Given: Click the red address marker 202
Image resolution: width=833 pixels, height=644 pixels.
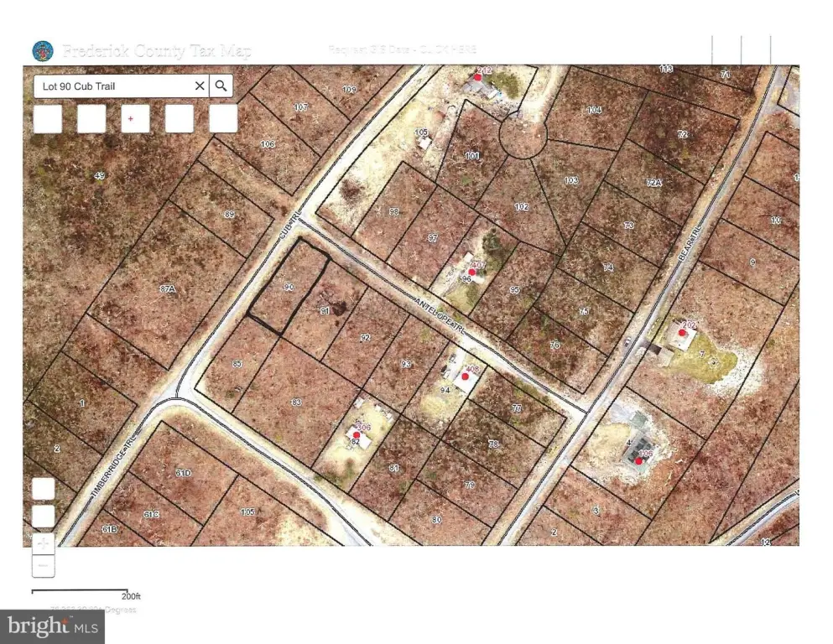Looking at the screenshot, I should (x=682, y=332).
